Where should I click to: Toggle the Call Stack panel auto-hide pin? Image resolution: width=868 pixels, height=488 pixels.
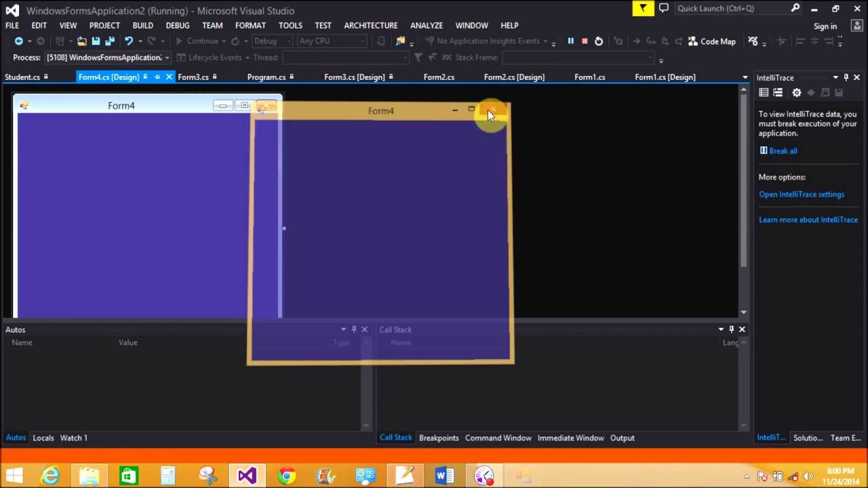(731, 329)
